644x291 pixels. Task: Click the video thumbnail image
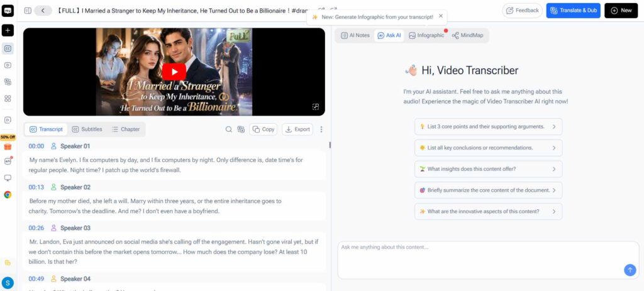(174, 72)
